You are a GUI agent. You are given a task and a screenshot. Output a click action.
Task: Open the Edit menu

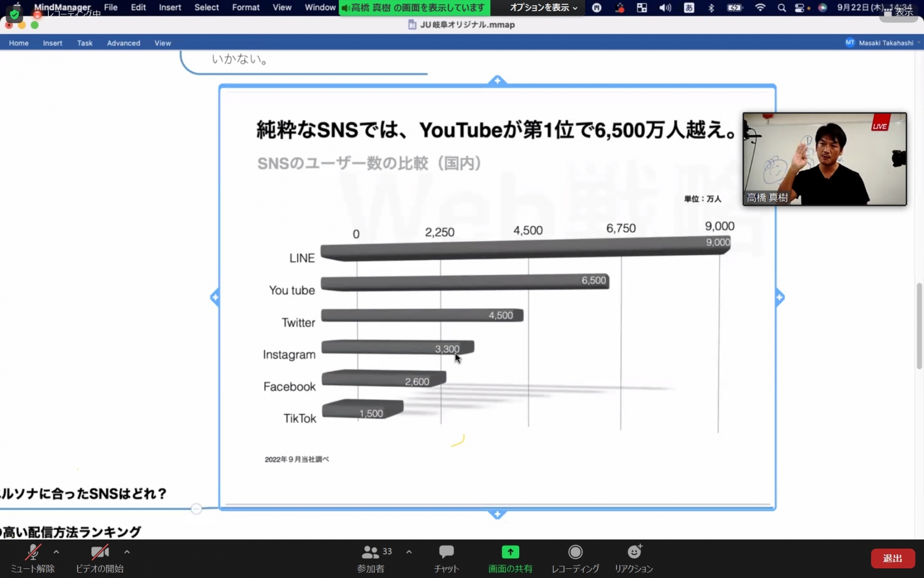(x=138, y=7)
